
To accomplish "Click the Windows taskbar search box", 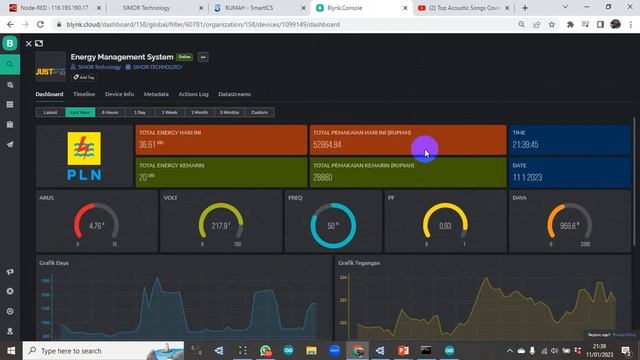I will [103, 351].
